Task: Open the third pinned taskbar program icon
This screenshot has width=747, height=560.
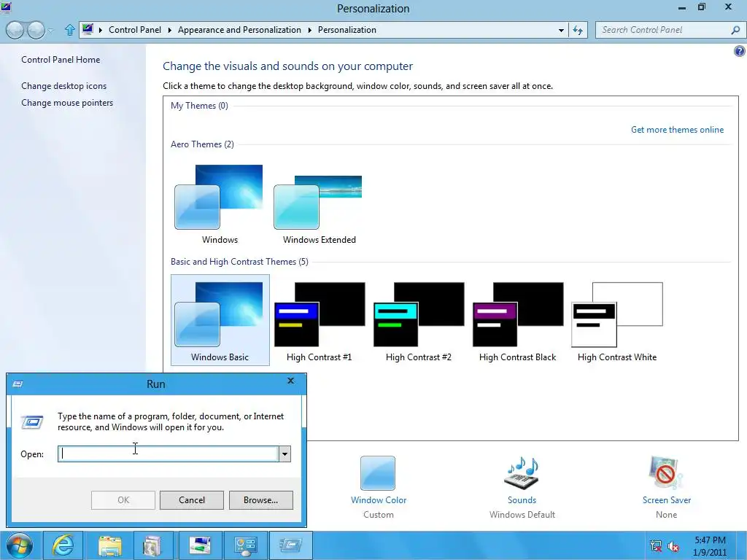Action: coord(155,545)
